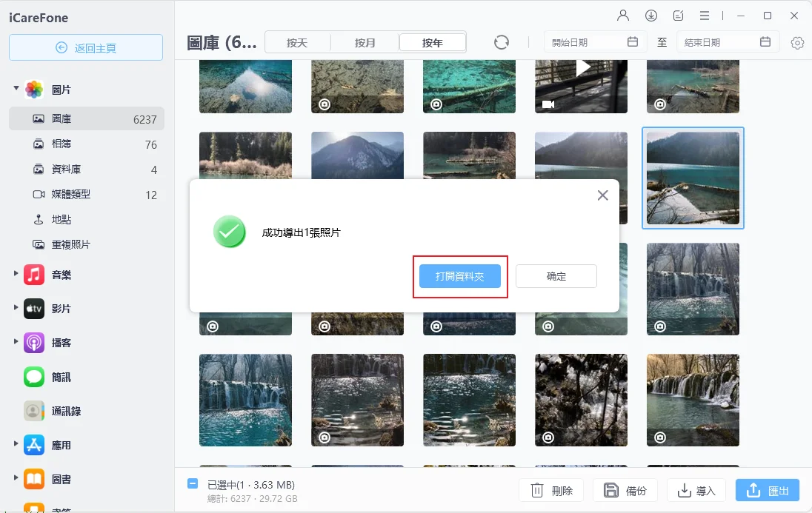Open the 圖庫 photo gallery in sidebar
This screenshot has width=812, height=513.
[x=70, y=118]
